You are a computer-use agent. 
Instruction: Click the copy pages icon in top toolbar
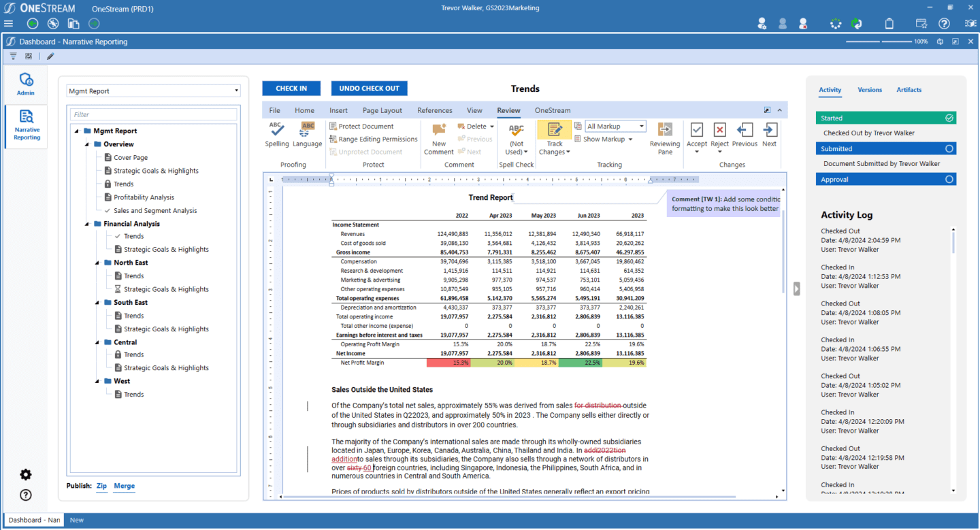73,24
